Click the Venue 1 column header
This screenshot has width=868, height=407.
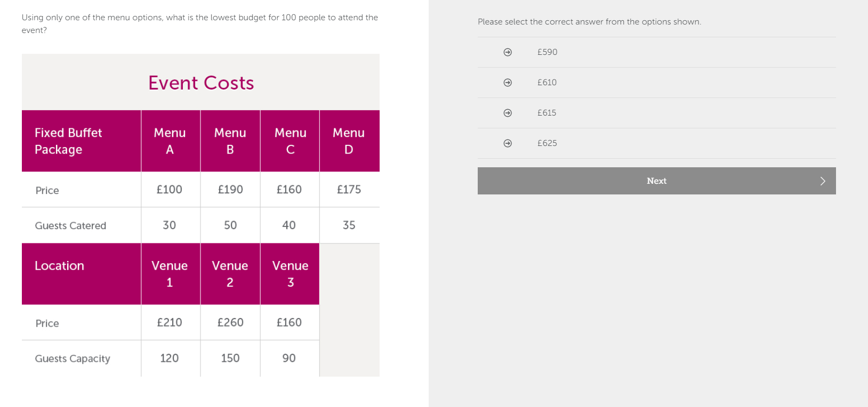point(170,274)
